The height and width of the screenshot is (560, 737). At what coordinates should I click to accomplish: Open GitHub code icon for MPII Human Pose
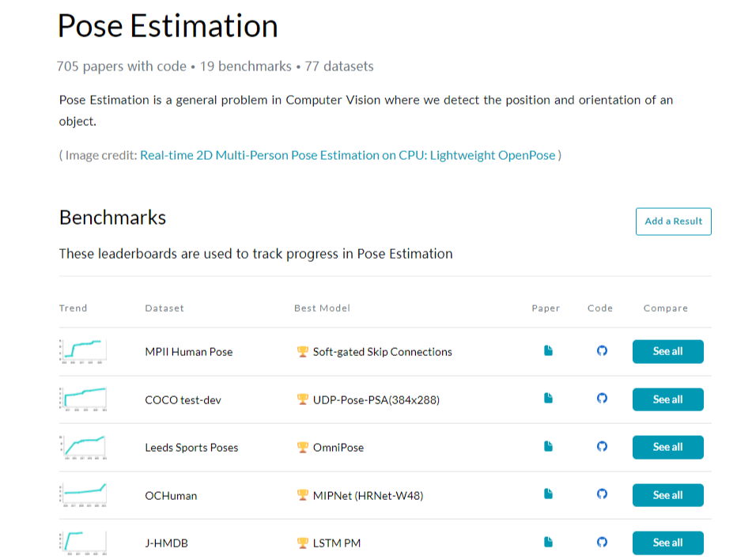[602, 351]
